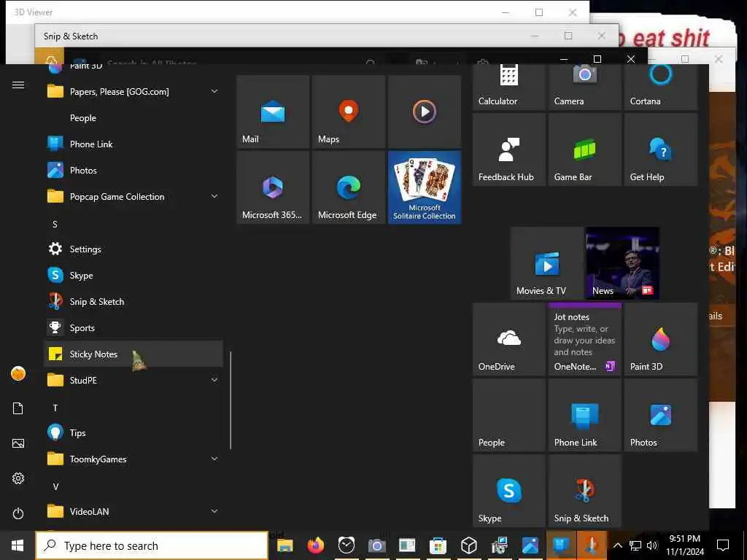Screen dimensions: 747x560
Task: Open Firefox from the taskbar
Action: pyautogui.click(x=315, y=545)
